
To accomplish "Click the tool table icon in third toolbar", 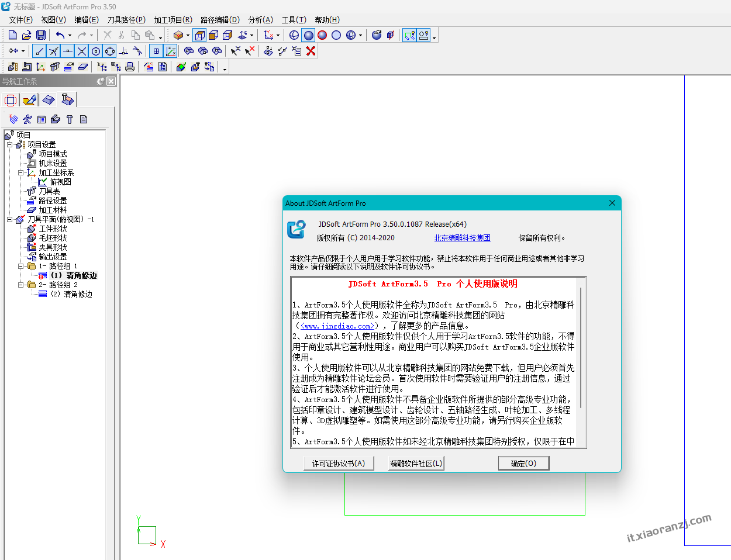I will (x=54, y=67).
